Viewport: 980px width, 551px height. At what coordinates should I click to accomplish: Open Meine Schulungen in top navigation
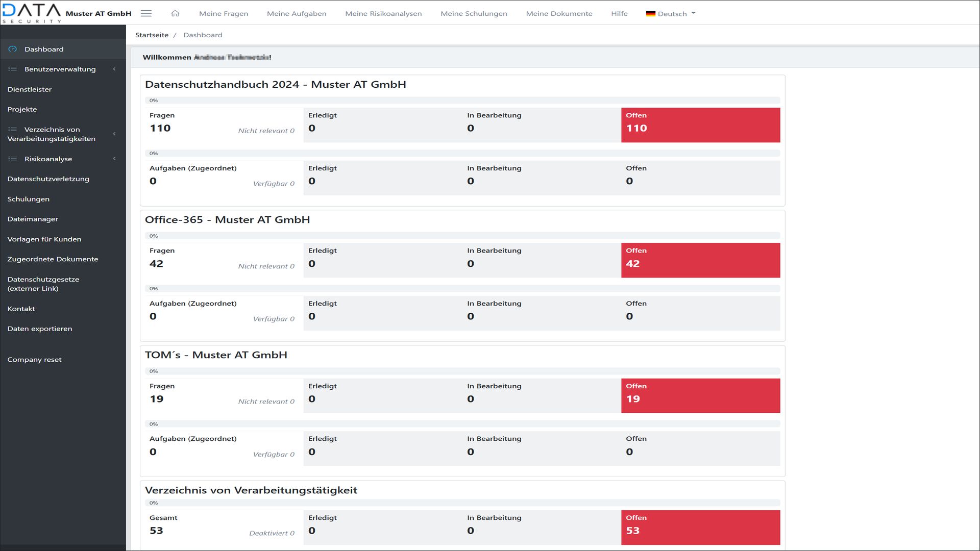[x=474, y=14]
